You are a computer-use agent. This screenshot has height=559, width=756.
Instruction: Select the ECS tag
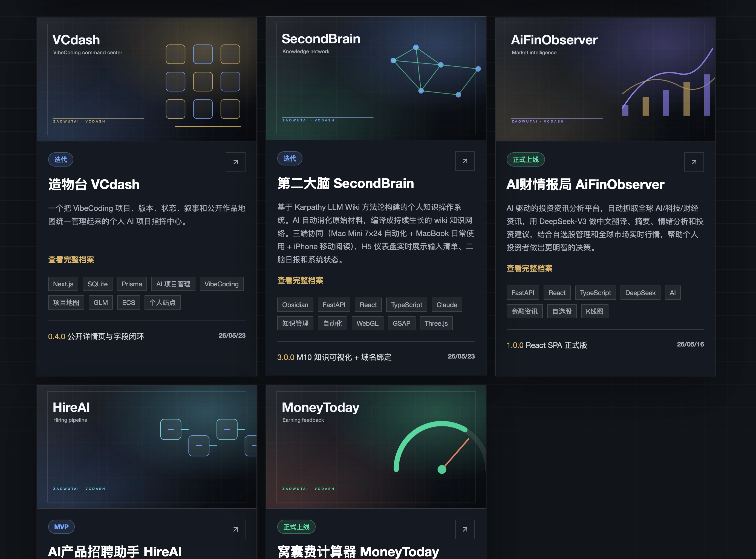pyautogui.click(x=128, y=302)
